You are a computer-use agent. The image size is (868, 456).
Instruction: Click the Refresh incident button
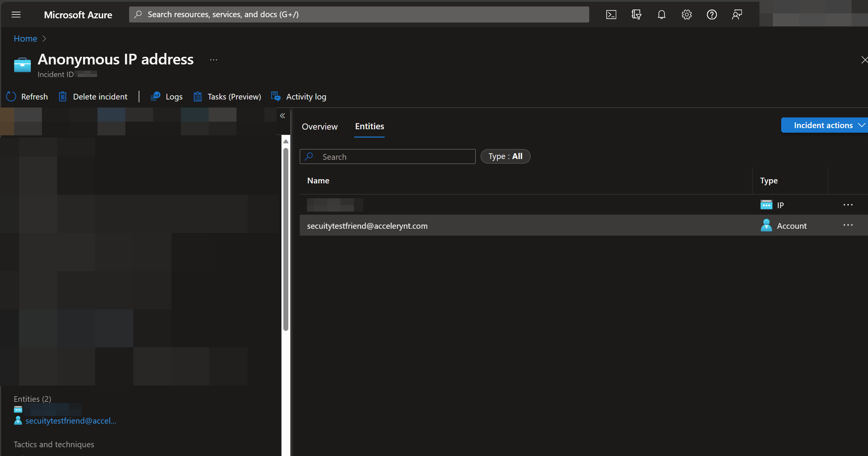(27, 96)
